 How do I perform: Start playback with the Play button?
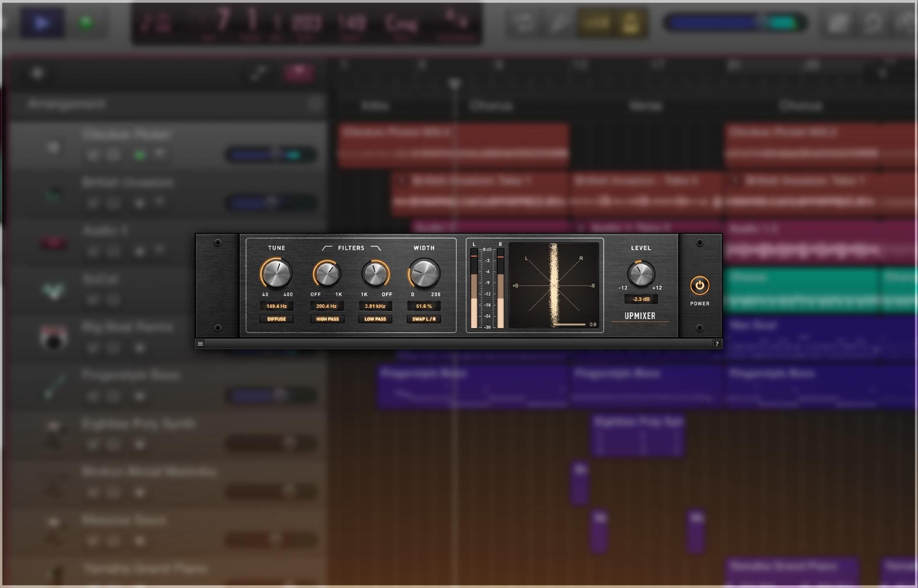pyautogui.click(x=42, y=22)
